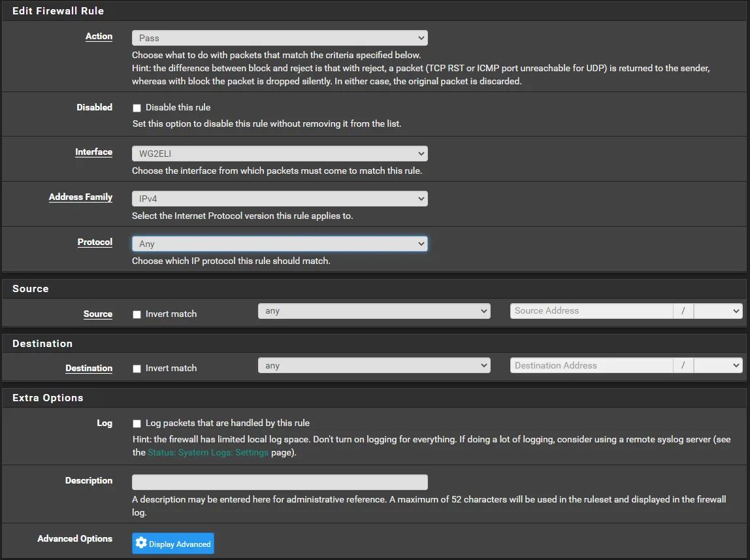Click the Log packets label text
This screenshot has height=560, width=750.
pos(227,423)
